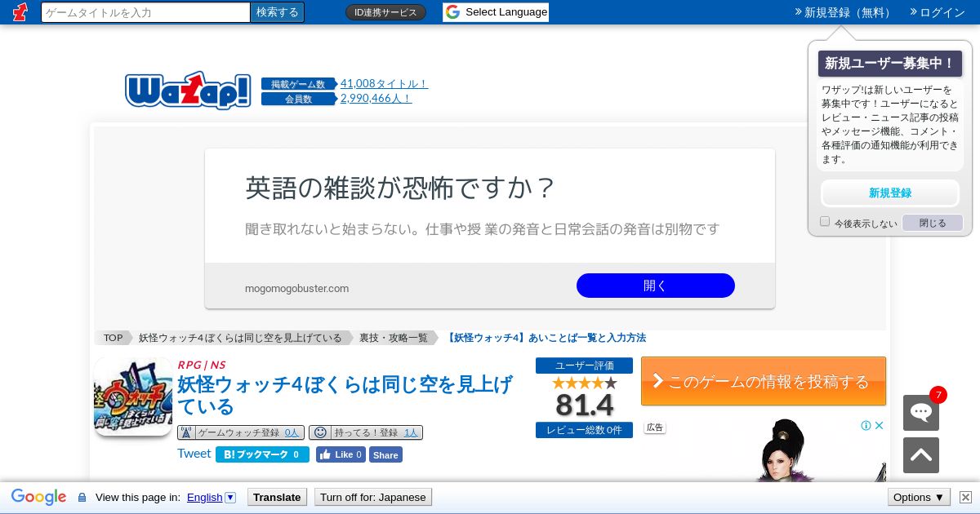
Task: Click the Wazap! logo
Action: click(188, 91)
